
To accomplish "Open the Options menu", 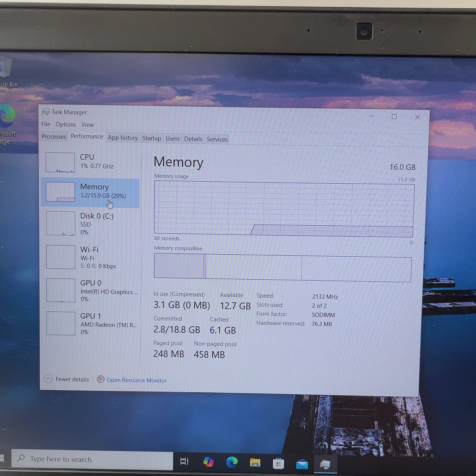I will click(x=65, y=125).
